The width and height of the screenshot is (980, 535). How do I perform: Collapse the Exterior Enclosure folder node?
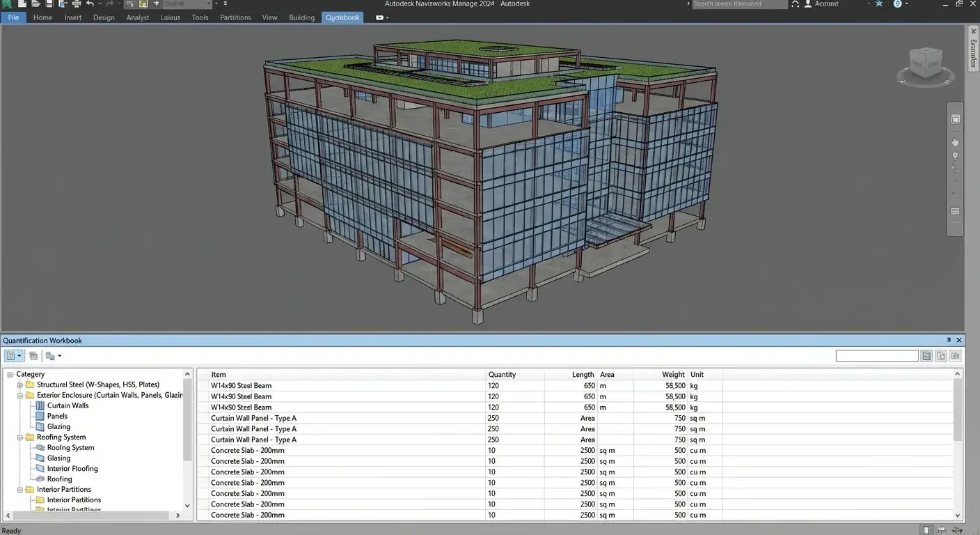click(20, 395)
